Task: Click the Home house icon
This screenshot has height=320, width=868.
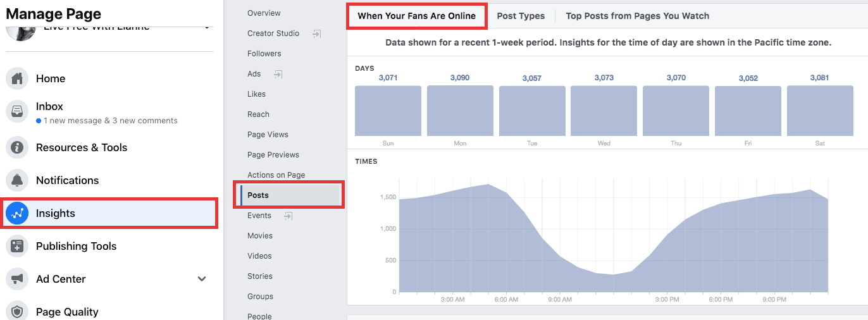Action: point(17,78)
